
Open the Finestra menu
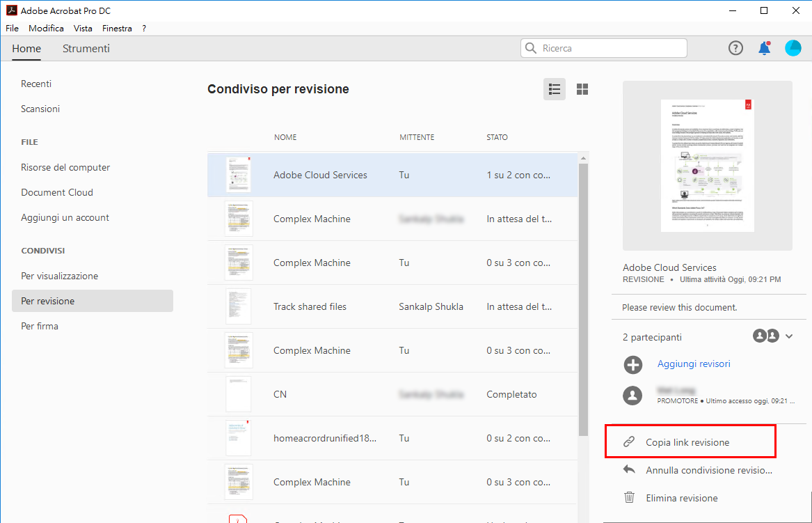click(x=117, y=29)
